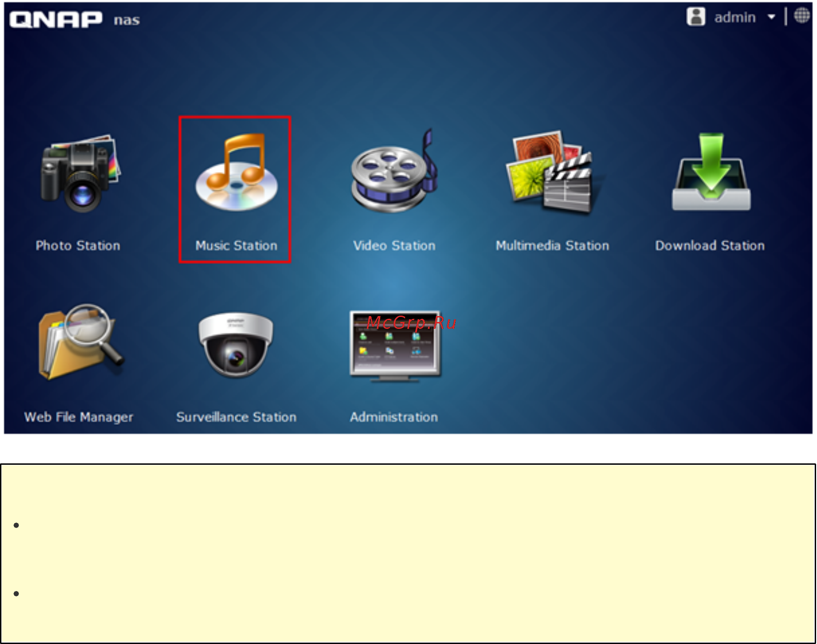Click the Music Station label

[236, 246]
